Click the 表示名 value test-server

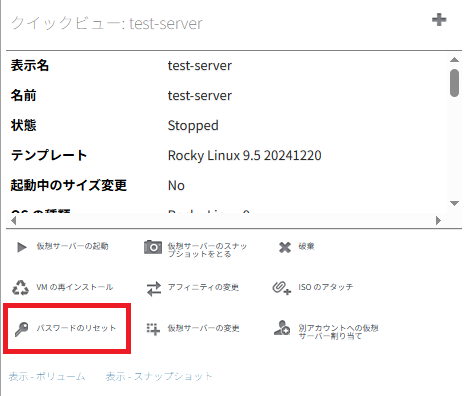click(200, 66)
